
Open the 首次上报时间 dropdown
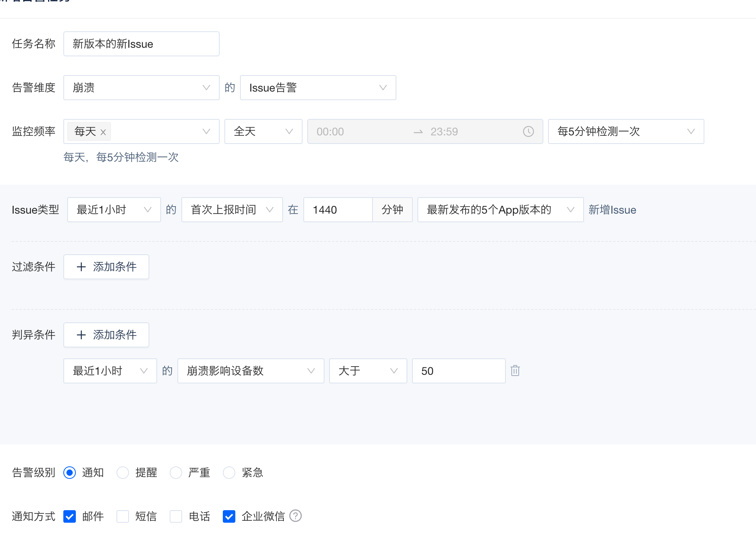231,210
